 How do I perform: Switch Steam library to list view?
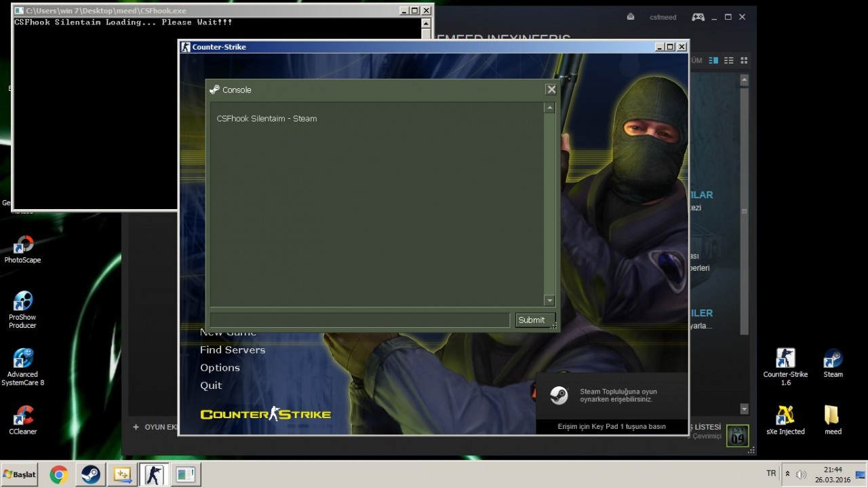tap(729, 60)
